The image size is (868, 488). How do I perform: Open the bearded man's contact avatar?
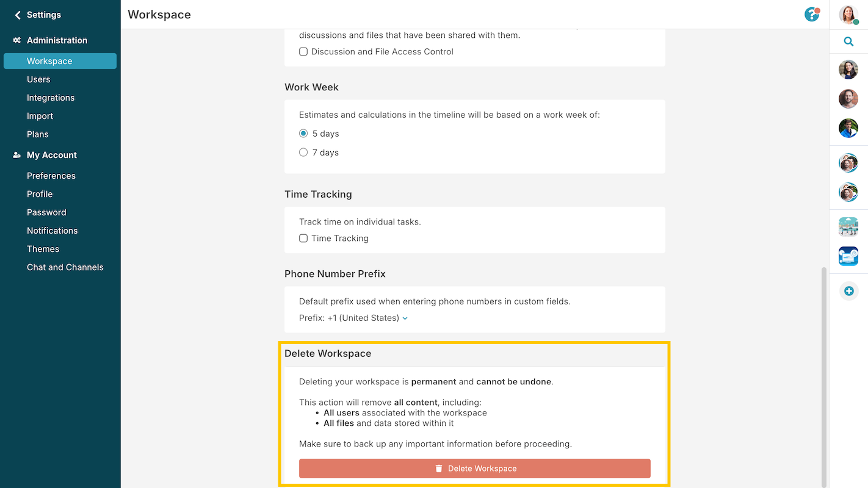click(x=848, y=99)
